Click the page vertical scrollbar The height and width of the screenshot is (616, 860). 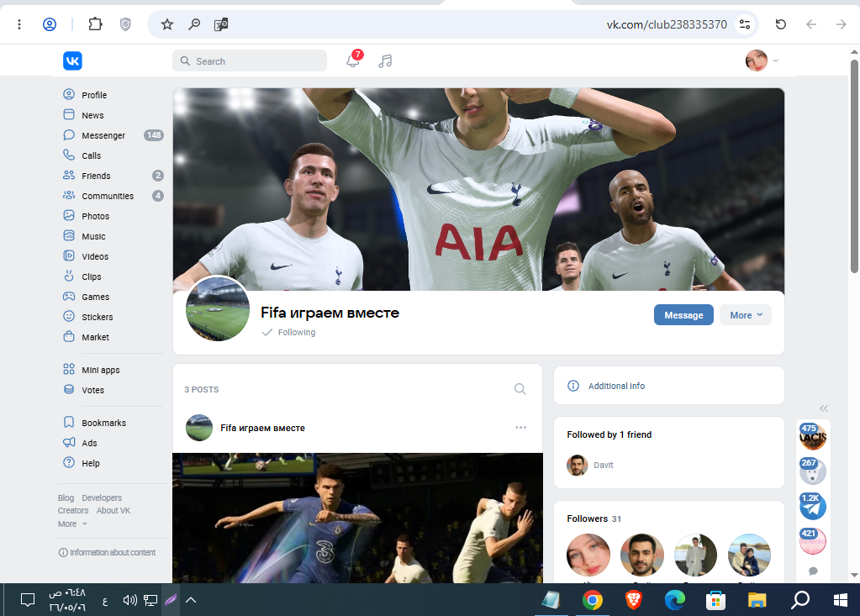click(x=854, y=165)
